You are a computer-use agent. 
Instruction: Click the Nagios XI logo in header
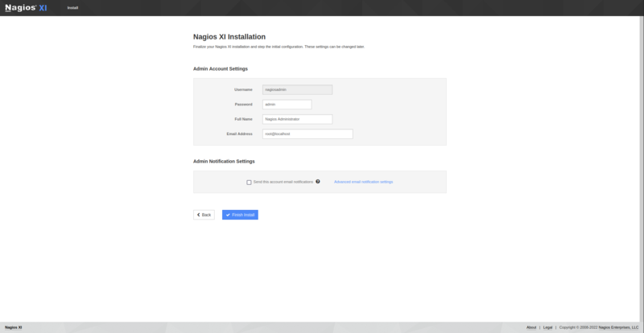tap(27, 8)
